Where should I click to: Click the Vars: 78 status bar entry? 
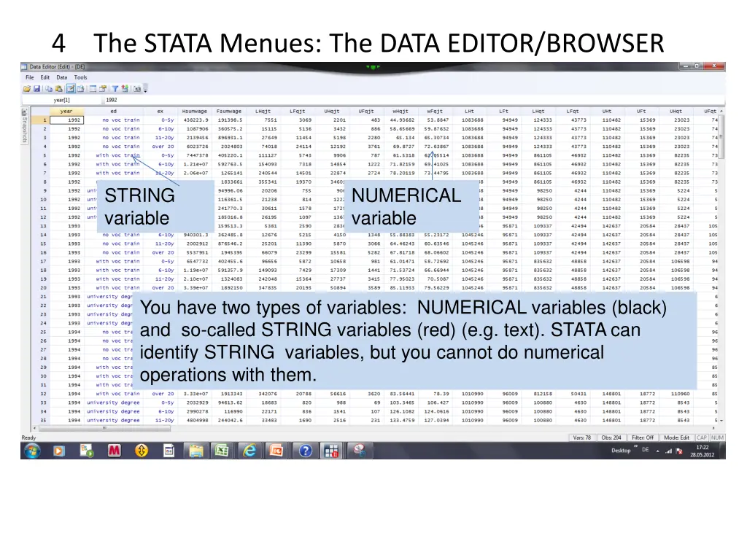[x=581, y=437]
